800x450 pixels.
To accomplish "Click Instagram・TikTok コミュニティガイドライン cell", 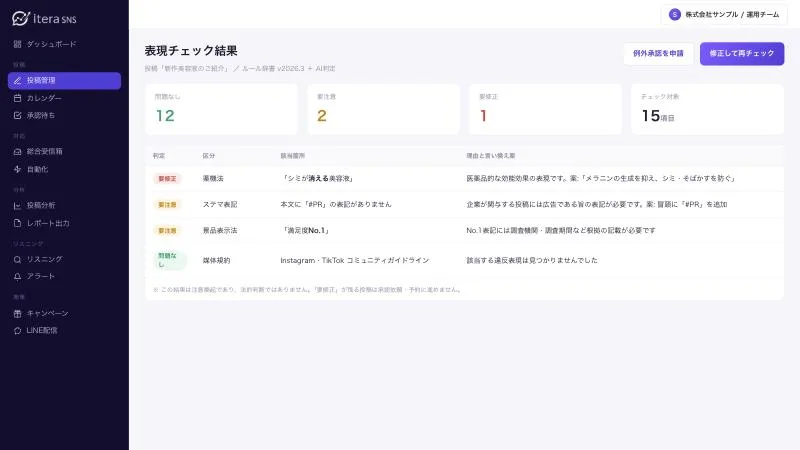I will pyautogui.click(x=355, y=260).
